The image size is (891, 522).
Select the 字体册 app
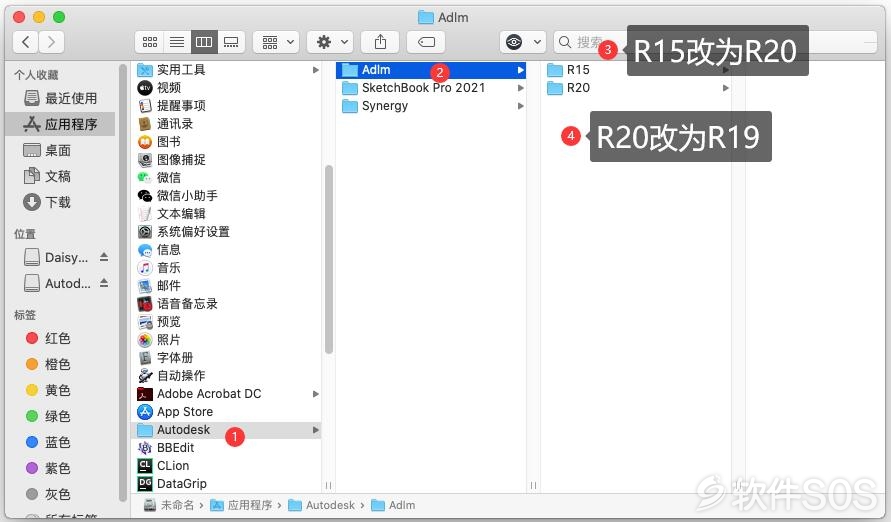[x=227, y=357]
